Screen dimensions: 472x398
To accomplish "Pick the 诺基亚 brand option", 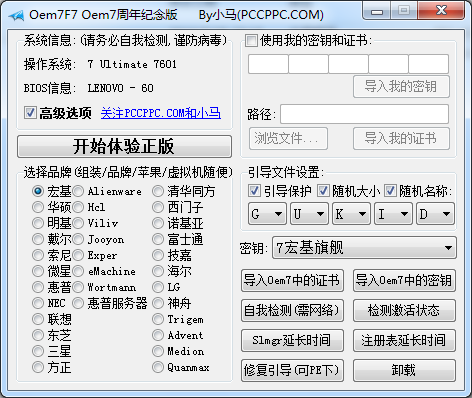I will tap(158, 223).
